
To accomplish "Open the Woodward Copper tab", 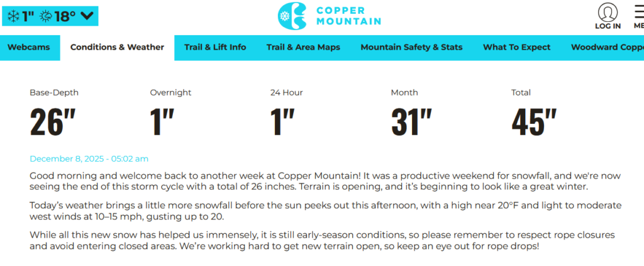I will pos(607,47).
